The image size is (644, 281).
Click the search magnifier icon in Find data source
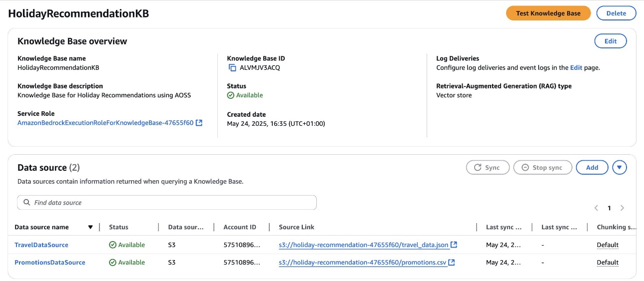[x=26, y=203]
